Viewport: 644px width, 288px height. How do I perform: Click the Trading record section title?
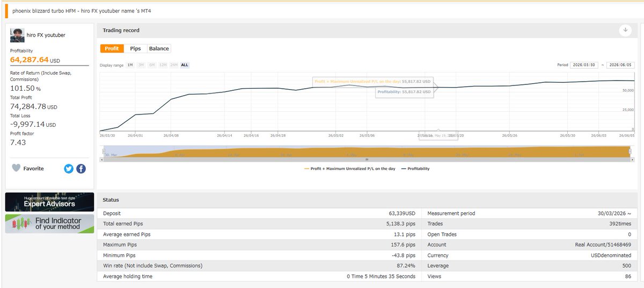[121, 31]
